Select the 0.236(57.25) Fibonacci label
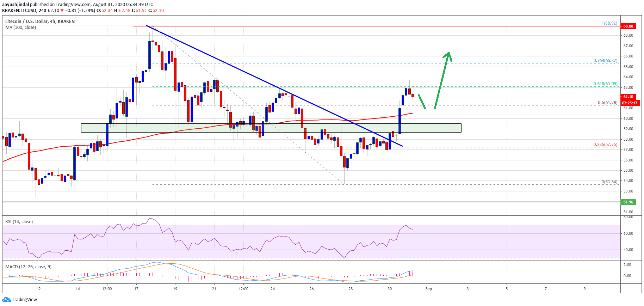 coord(605,145)
